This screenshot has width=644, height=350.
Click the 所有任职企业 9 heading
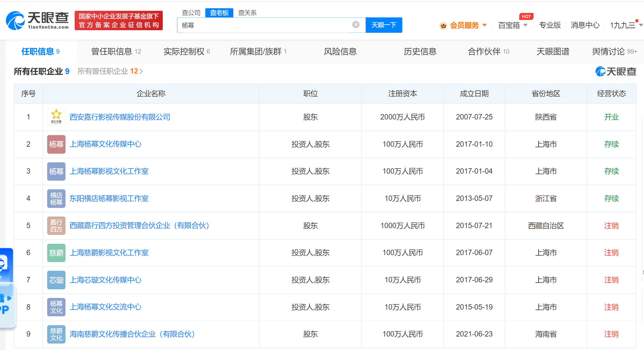tap(41, 71)
